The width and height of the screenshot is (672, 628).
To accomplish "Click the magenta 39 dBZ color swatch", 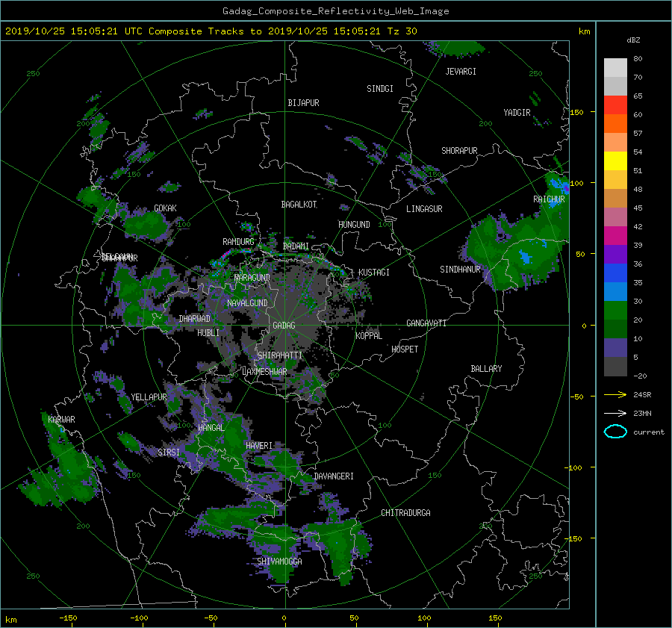I will point(615,236).
